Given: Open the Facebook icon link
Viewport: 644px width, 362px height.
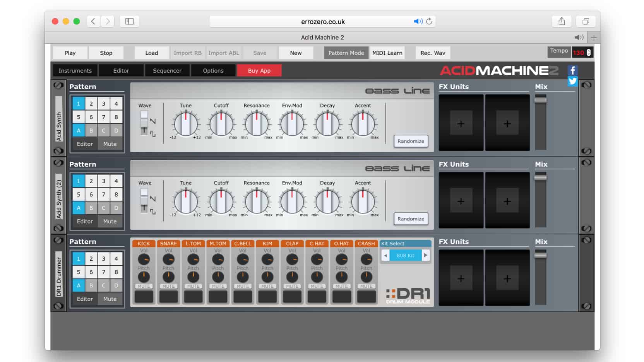Looking at the screenshot, I should point(573,70).
